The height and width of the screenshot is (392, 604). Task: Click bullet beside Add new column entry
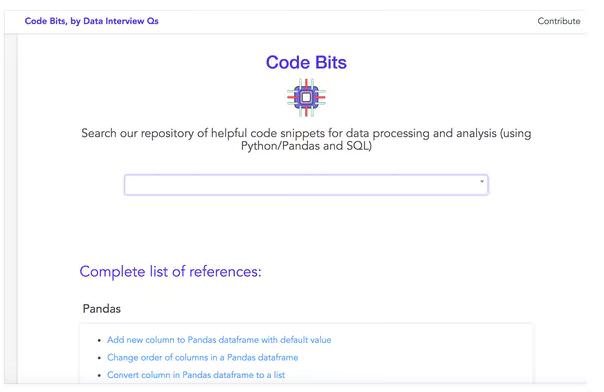click(99, 340)
